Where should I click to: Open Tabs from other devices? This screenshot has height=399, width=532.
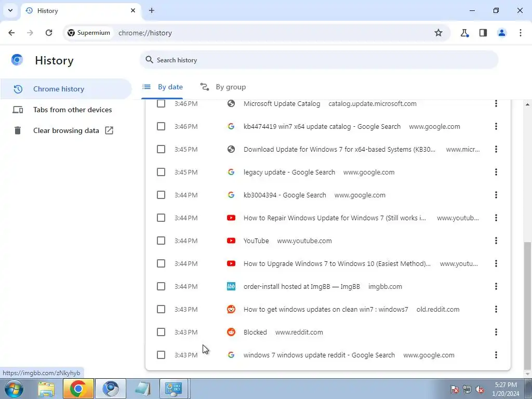[66, 110]
